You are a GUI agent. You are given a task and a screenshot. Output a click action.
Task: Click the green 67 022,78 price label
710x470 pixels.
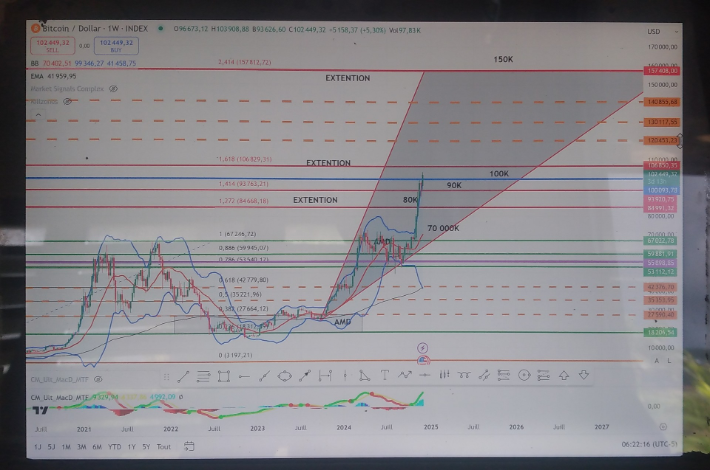[661, 240]
